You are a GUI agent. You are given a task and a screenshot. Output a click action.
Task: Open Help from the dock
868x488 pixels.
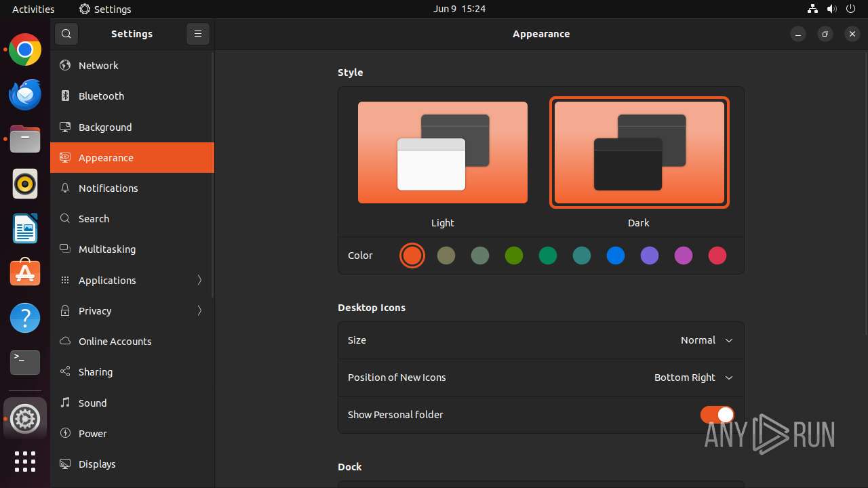click(25, 318)
